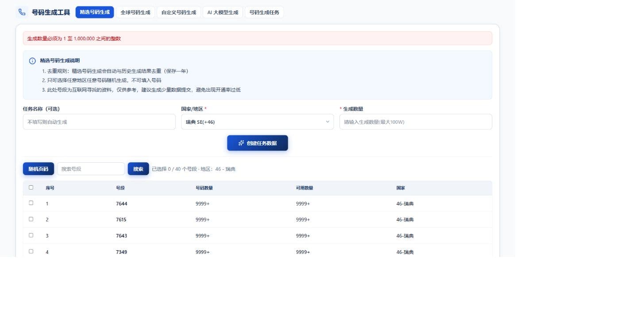Click the phone icon beside 号码生成工具
644x321 pixels.
pyautogui.click(x=22, y=12)
